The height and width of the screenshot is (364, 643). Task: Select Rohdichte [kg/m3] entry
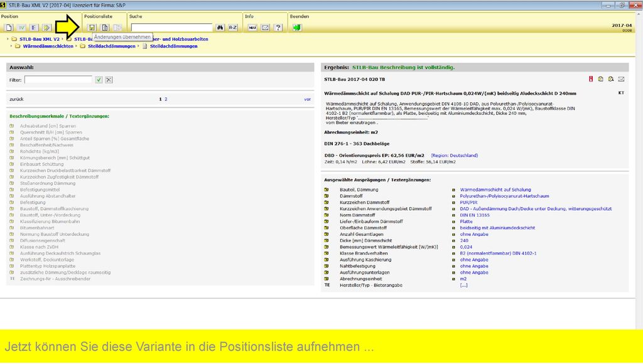[x=40, y=152]
